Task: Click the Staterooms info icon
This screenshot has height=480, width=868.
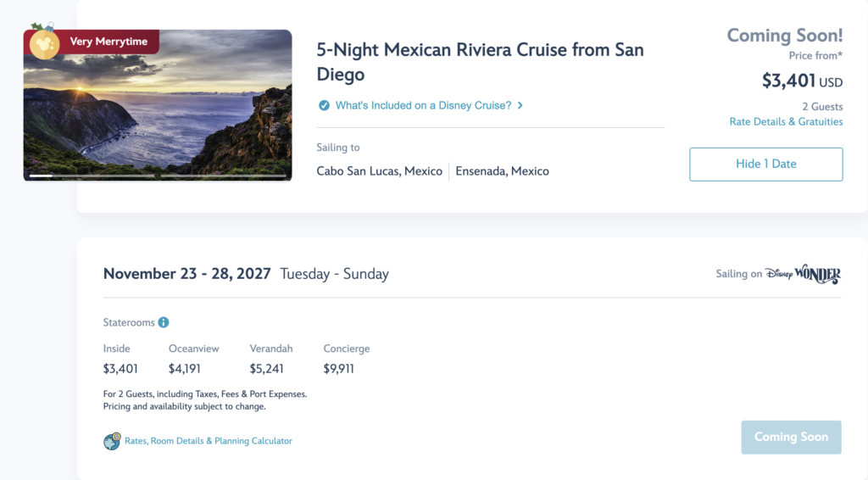Action: click(x=164, y=322)
